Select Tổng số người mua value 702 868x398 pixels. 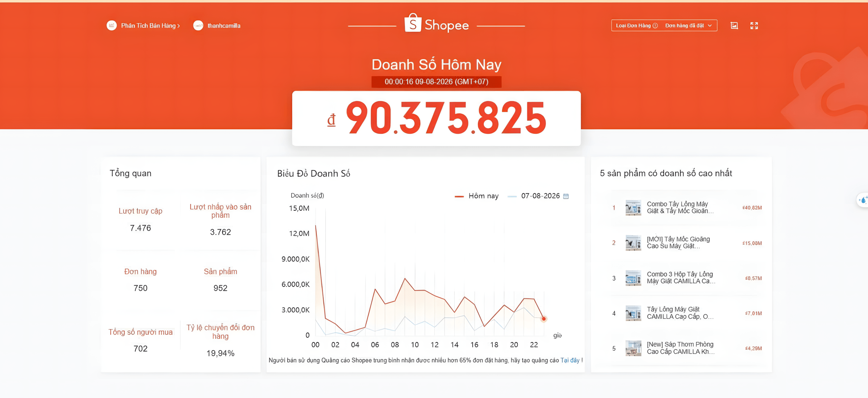[x=140, y=348]
